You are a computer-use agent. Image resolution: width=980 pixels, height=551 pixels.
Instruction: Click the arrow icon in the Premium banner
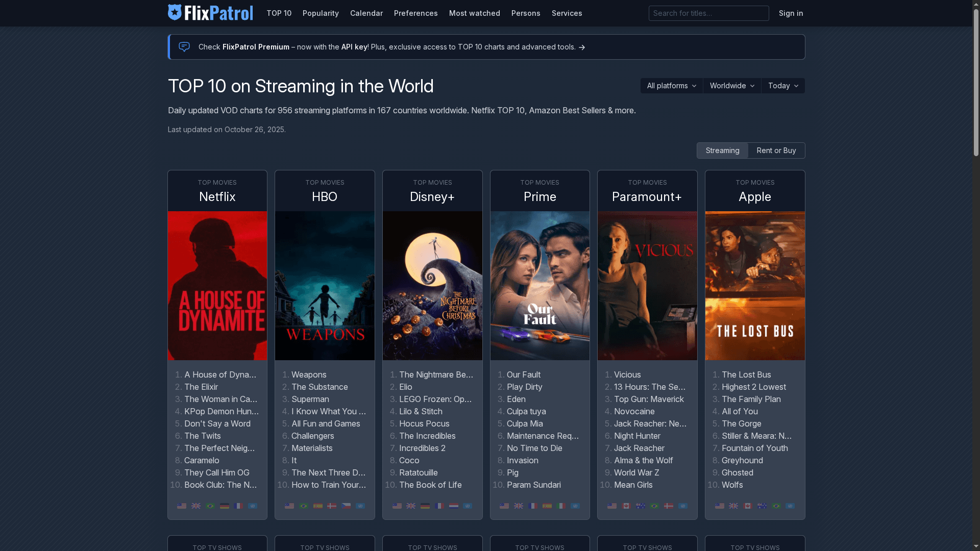pos(582,47)
